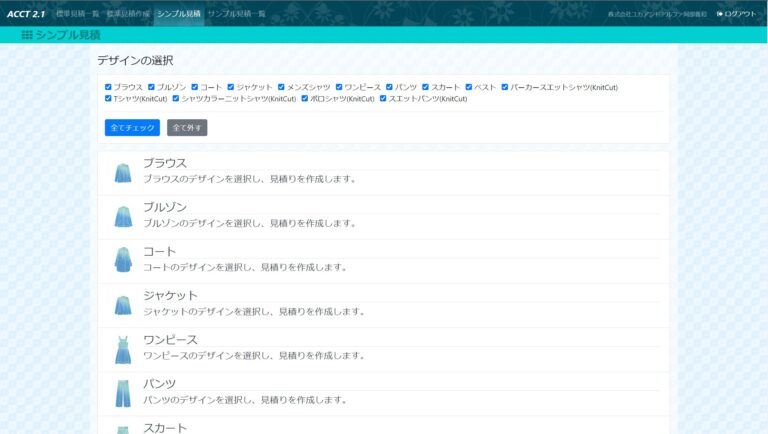Toggle the ワンピース checkbox

coord(339,87)
